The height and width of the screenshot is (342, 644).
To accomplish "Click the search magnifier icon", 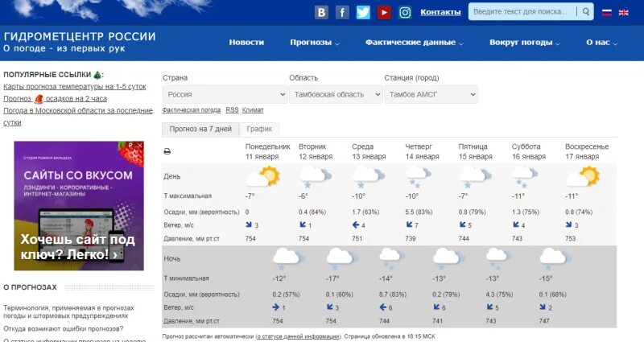I will [x=586, y=12].
